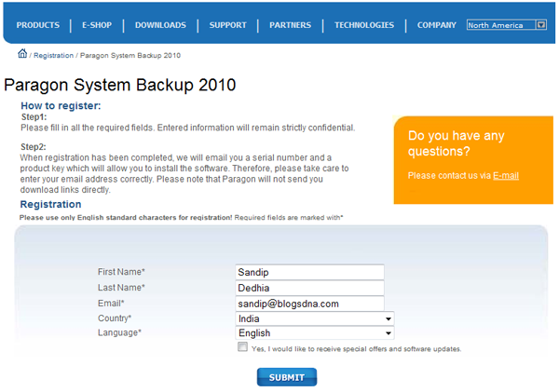Focus the Last Name field containing Dedhia
The width and height of the screenshot is (559, 392).
click(309, 288)
